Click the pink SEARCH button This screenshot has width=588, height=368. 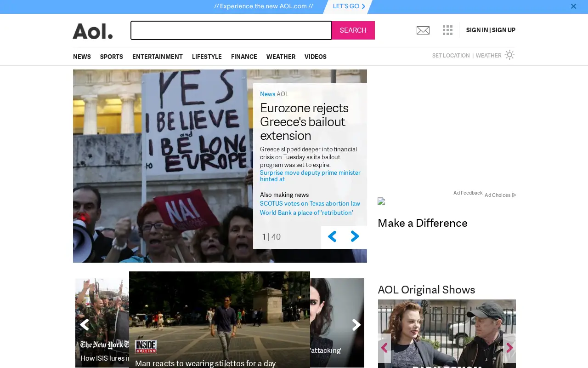(x=353, y=30)
